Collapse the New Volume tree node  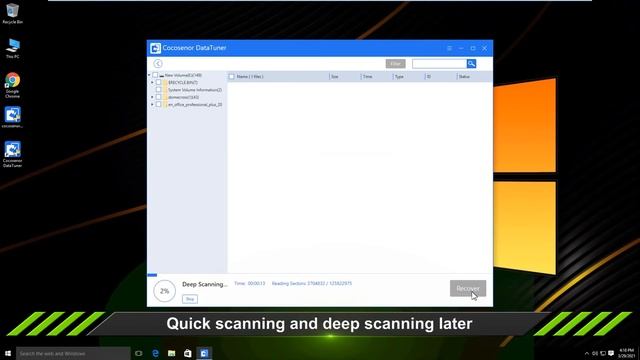point(149,75)
